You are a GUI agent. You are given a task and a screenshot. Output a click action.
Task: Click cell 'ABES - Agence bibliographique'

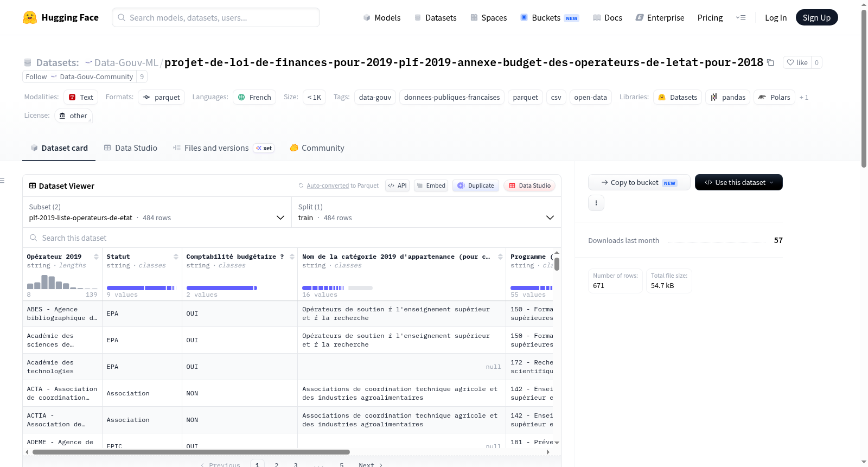coord(62,314)
